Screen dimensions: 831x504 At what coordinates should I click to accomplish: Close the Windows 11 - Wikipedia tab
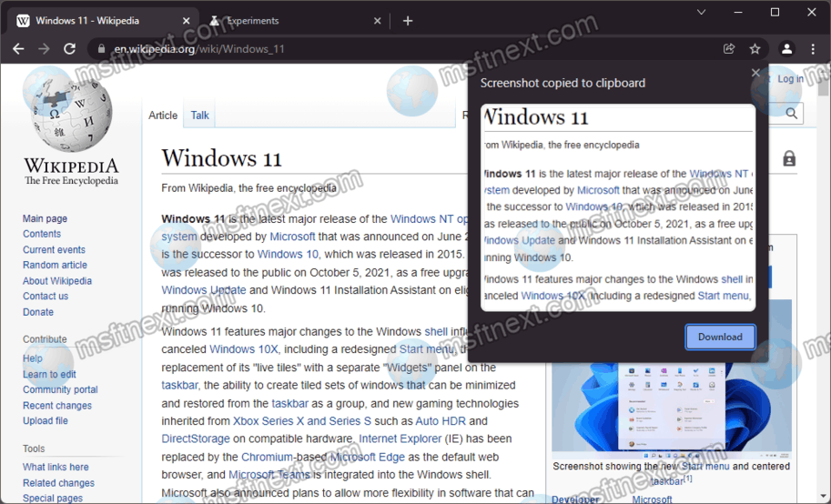click(x=186, y=21)
